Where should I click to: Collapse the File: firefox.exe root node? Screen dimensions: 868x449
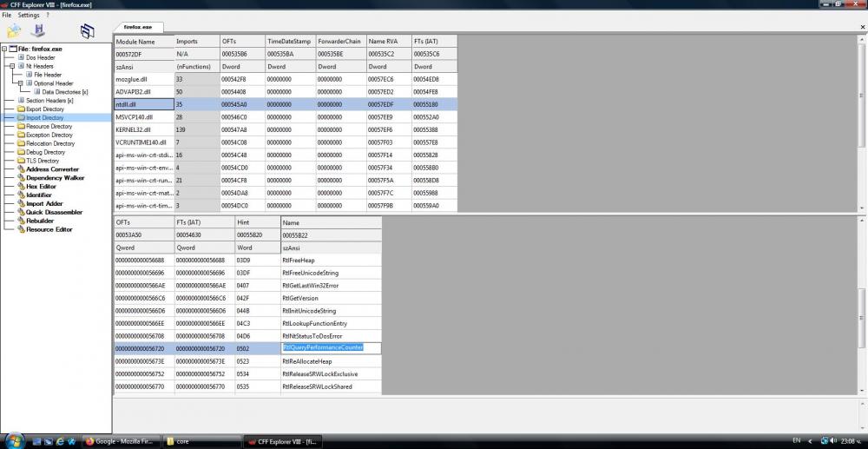(4, 49)
